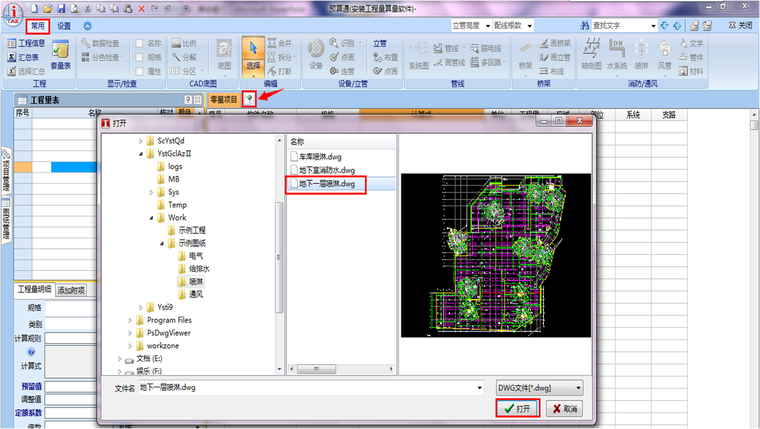Click the DWG preview thumbnail
The image size is (760, 429).
pyautogui.click(x=495, y=255)
